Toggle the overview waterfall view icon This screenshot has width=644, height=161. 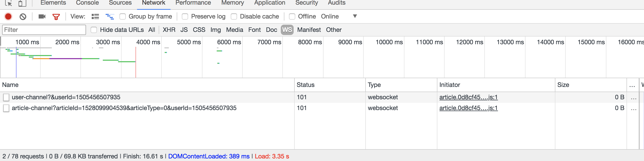(x=110, y=17)
